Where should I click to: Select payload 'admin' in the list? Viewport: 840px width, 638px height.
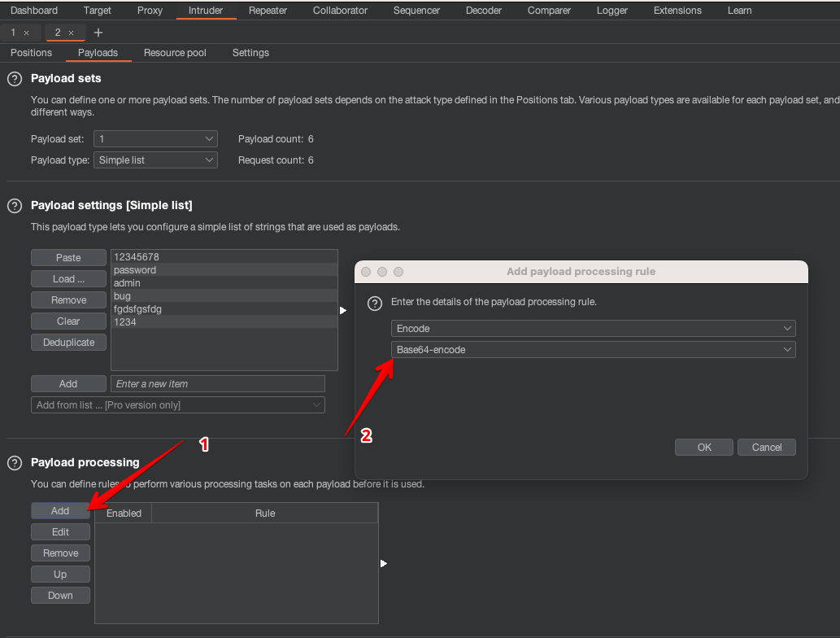click(224, 283)
